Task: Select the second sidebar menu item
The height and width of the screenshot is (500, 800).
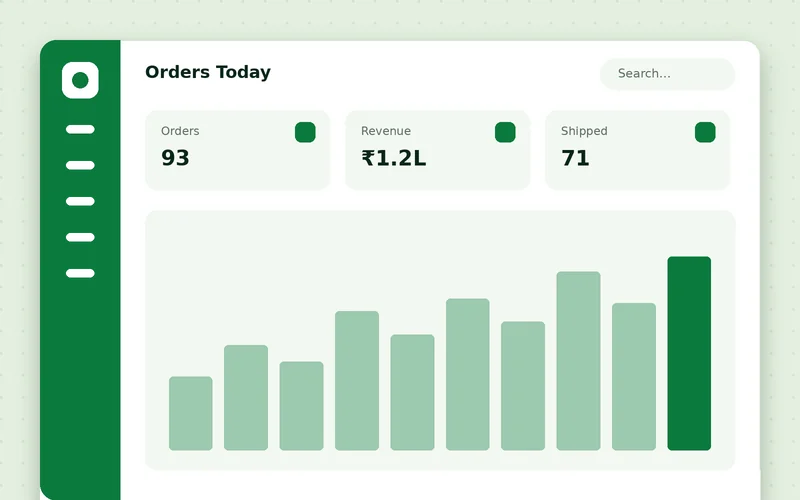Action: click(x=80, y=165)
